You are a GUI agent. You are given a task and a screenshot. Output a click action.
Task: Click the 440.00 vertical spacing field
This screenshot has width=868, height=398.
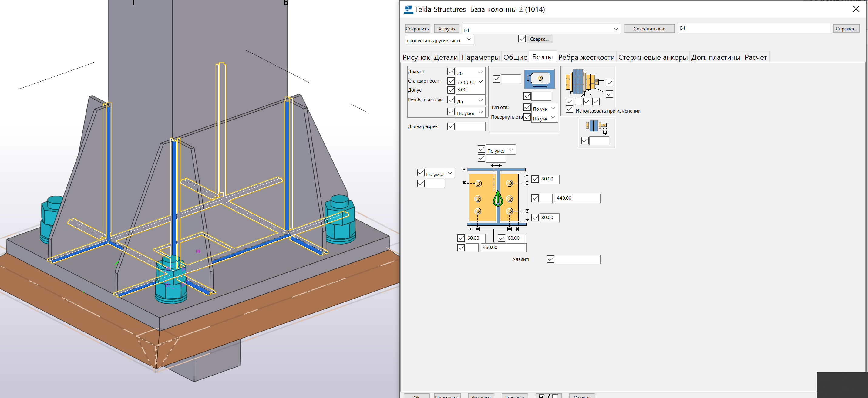pyautogui.click(x=577, y=198)
